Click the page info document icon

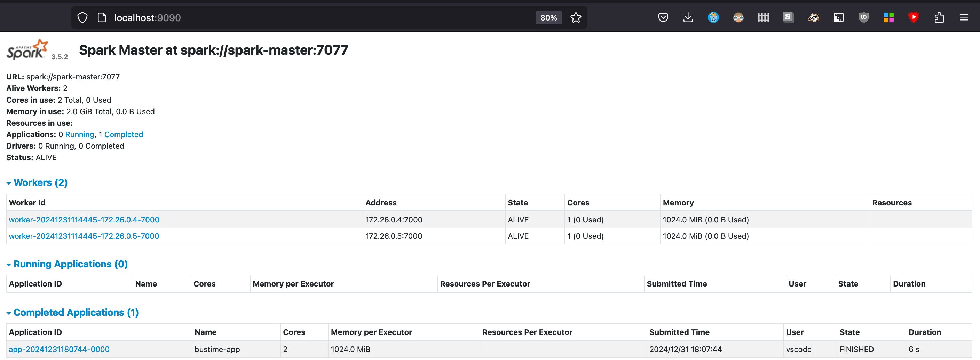[x=102, y=17]
